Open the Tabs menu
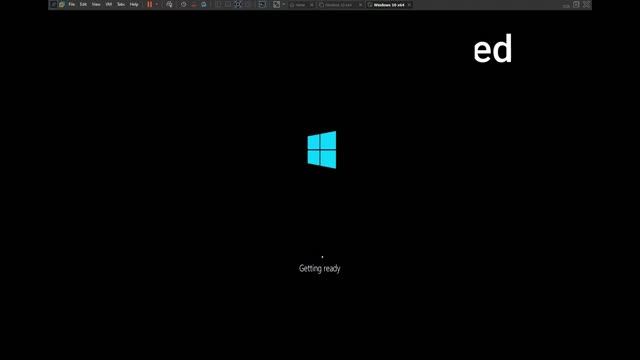The image size is (640, 360). pos(121,4)
